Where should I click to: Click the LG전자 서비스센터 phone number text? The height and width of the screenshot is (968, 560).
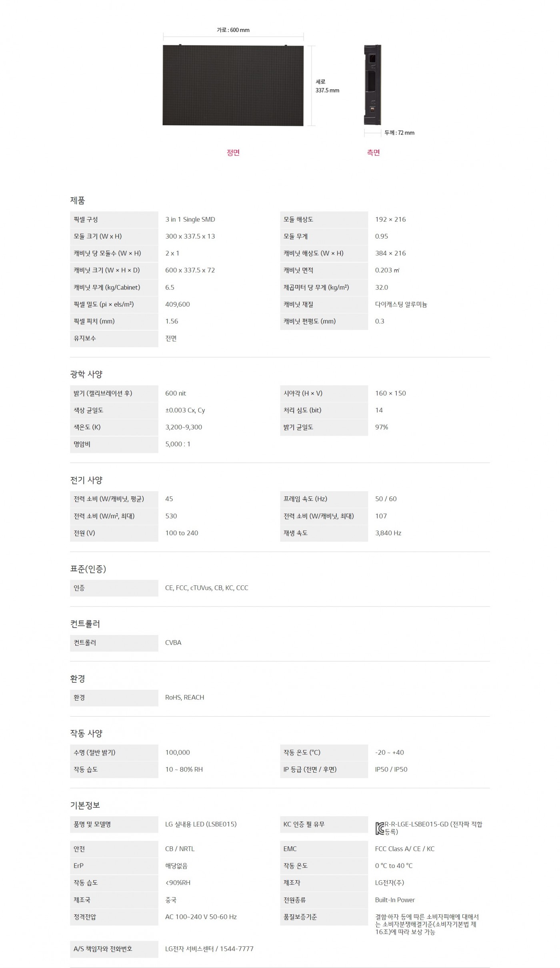[209, 949]
